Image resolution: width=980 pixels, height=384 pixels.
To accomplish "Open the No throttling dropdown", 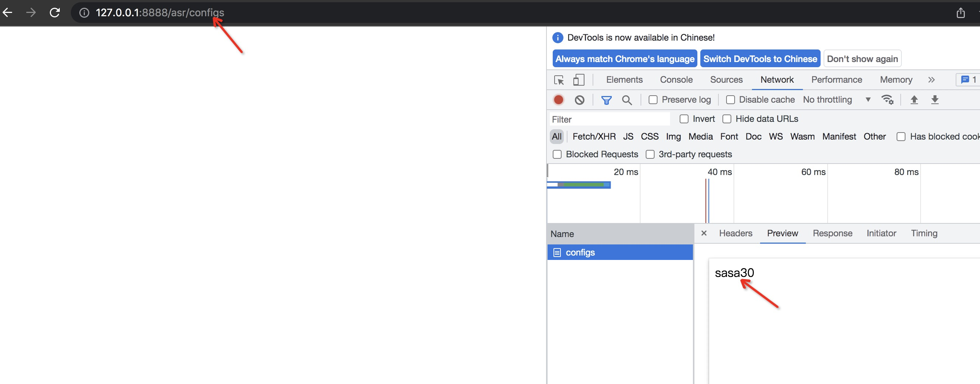I will coord(836,100).
